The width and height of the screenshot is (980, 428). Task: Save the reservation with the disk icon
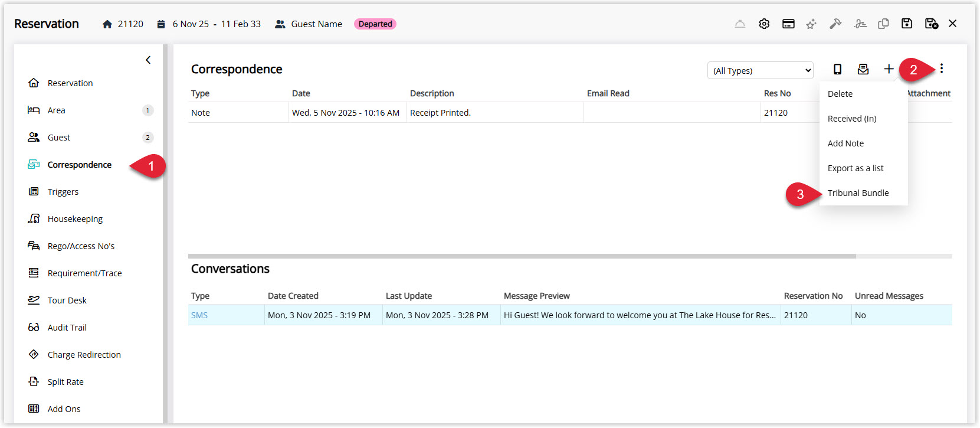(x=907, y=24)
